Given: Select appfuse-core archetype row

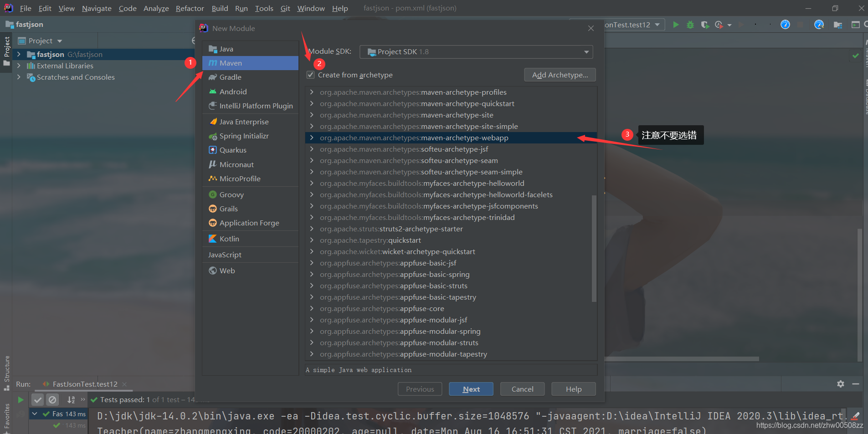Looking at the screenshot, I should coord(451,308).
